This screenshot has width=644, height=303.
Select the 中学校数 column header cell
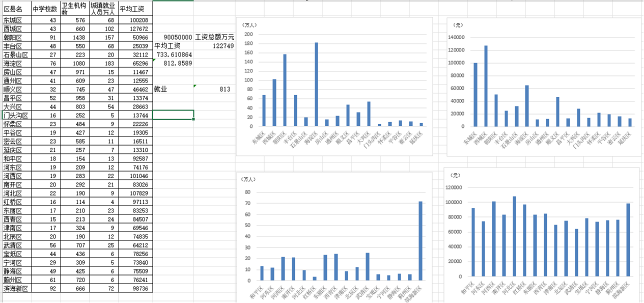point(45,9)
